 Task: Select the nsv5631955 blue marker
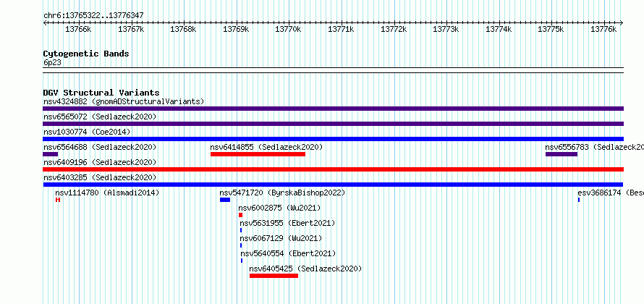241,230
